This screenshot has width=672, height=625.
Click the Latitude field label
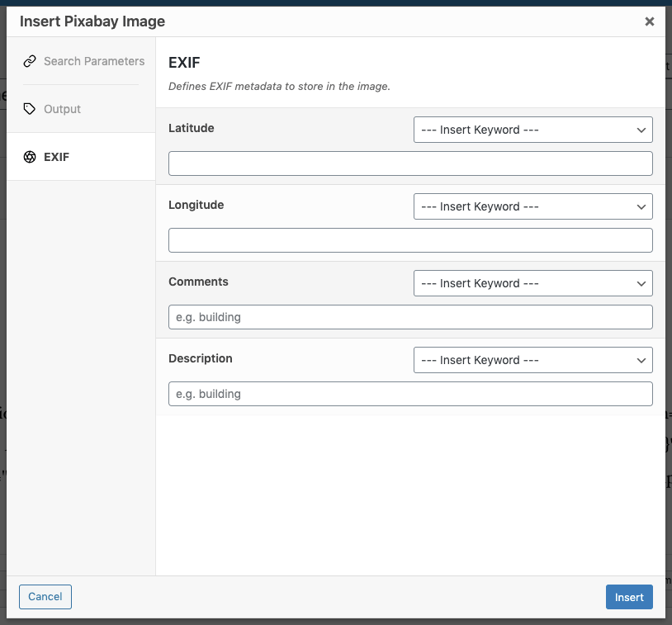point(192,128)
